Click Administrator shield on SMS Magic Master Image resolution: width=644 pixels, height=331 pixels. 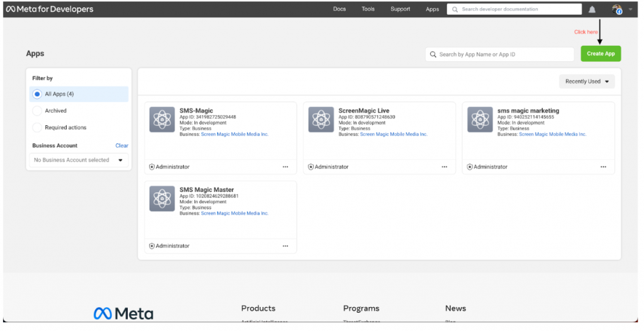[152, 246]
